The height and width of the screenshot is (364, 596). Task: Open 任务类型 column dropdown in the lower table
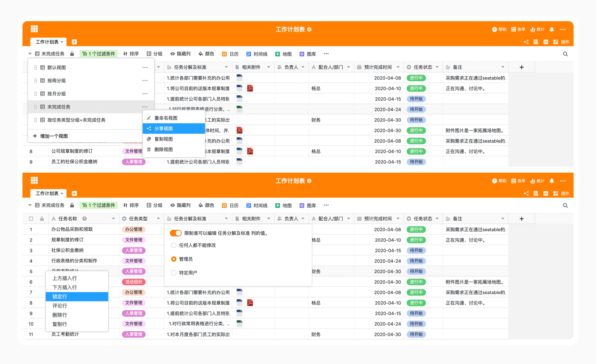[x=158, y=219]
